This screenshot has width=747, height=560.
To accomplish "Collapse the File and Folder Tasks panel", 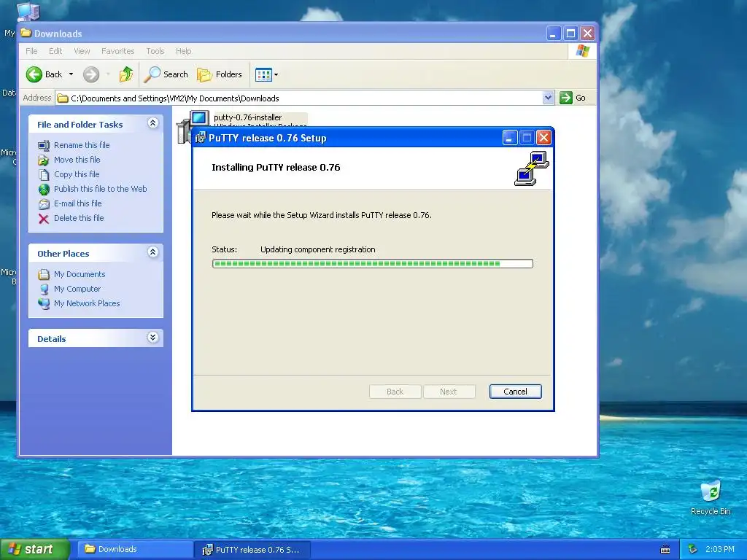I will point(153,123).
